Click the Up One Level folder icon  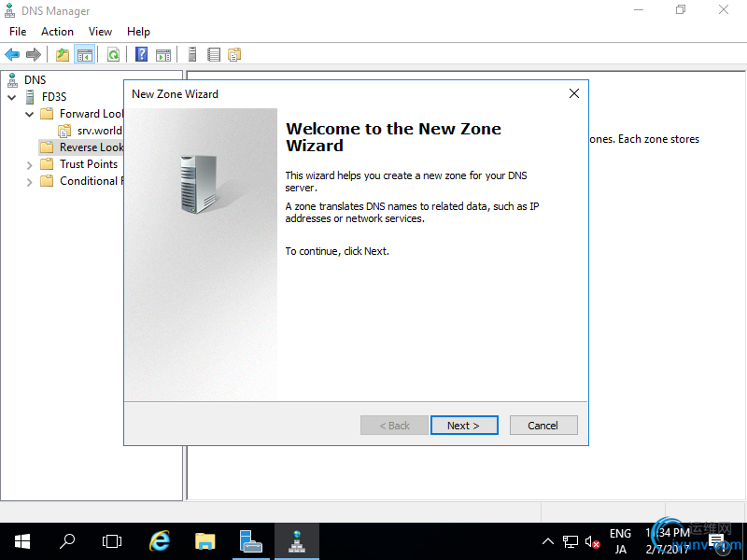(x=63, y=54)
